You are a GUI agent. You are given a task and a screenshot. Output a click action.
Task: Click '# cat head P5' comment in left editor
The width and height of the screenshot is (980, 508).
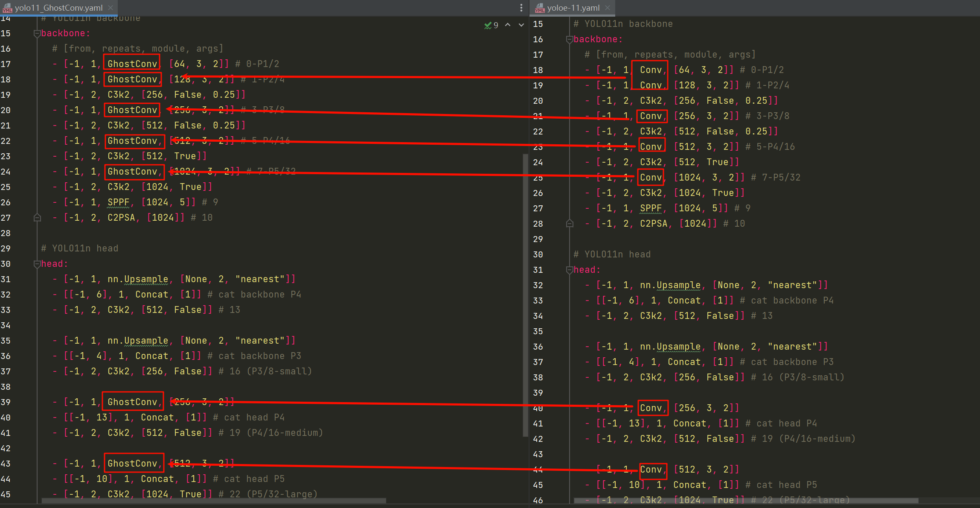coord(249,479)
